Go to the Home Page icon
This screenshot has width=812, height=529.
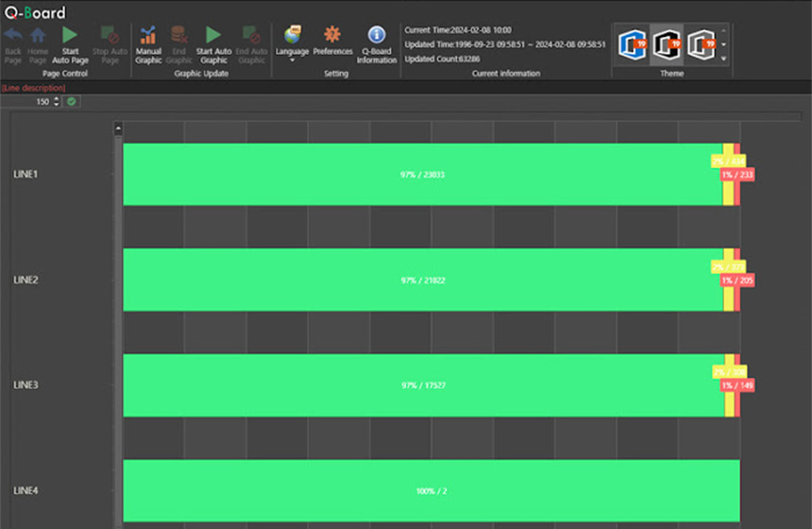coord(37,35)
